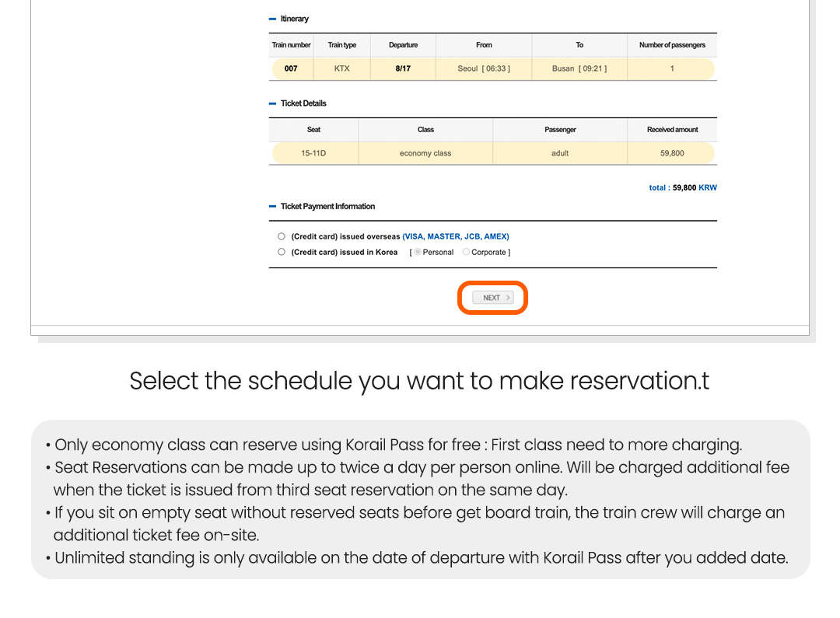840x618 pixels.
Task: Click train number 007 cell
Action: point(291,68)
